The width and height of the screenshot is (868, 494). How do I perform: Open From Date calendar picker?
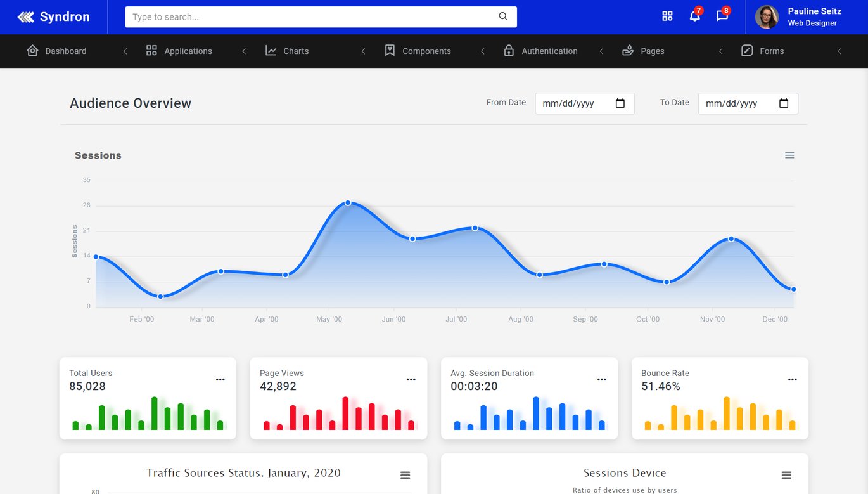click(x=620, y=103)
